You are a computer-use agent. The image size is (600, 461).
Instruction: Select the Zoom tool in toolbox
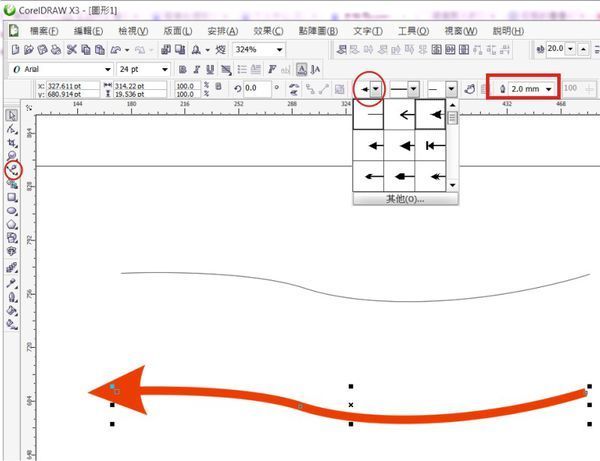click(x=12, y=156)
